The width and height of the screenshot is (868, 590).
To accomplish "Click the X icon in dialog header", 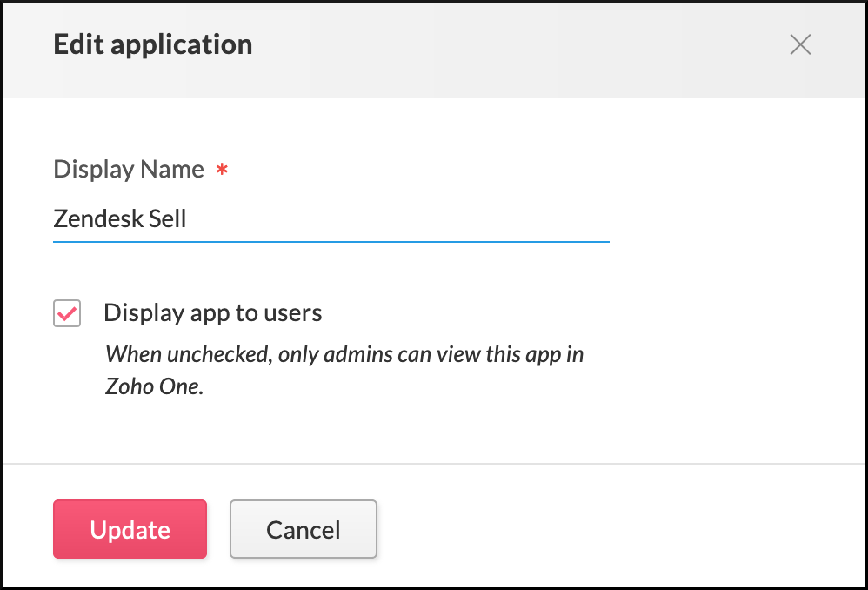I will click(x=800, y=45).
